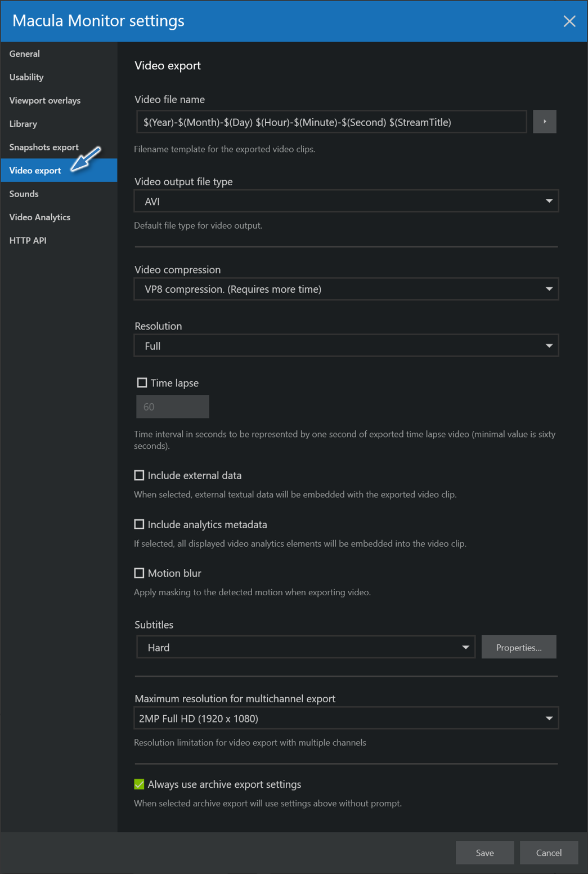Image resolution: width=588 pixels, height=874 pixels.
Task: Go to General settings section
Action: [x=59, y=53]
